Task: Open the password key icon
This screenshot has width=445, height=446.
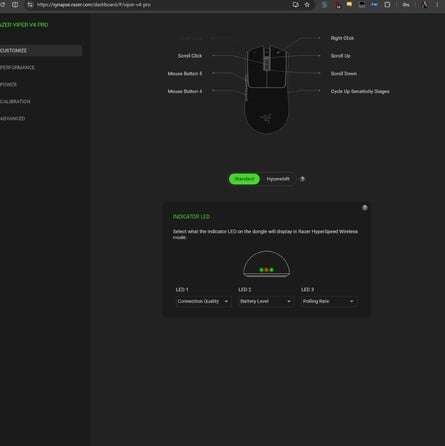Action: pos(406,5)
